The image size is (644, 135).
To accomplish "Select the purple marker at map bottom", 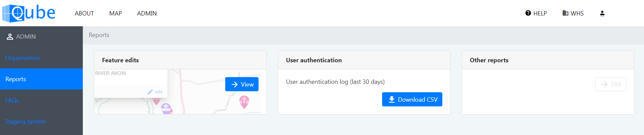I will coord(166,108).
